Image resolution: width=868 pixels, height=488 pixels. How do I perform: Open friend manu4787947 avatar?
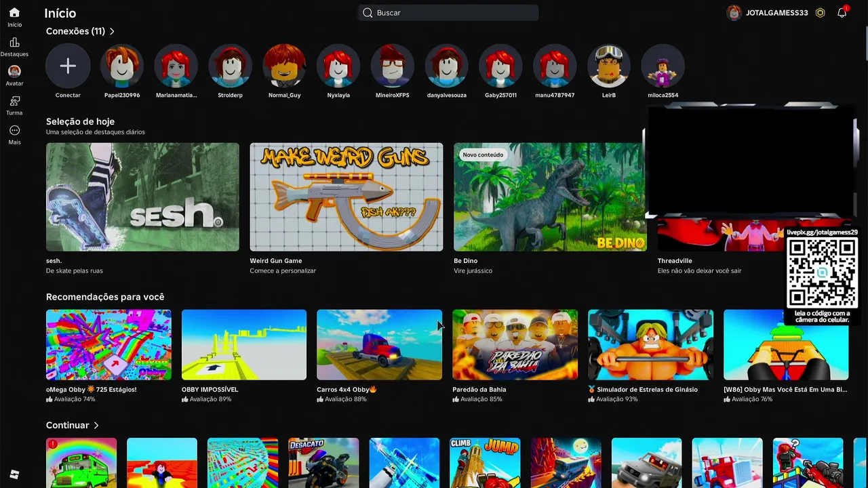[555, 66]
